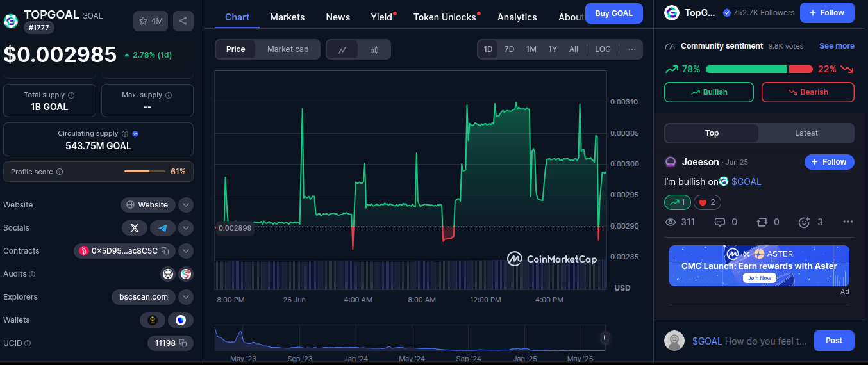Click the heart reaction showing 2
The width and height of the screenshot is (868, 365).
click(706, 202)
